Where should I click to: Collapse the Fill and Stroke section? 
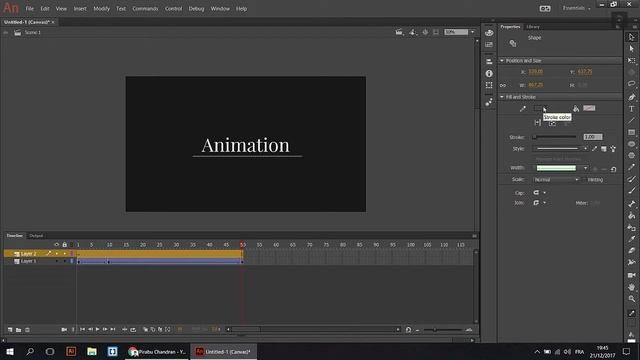[x=502, y=97]
